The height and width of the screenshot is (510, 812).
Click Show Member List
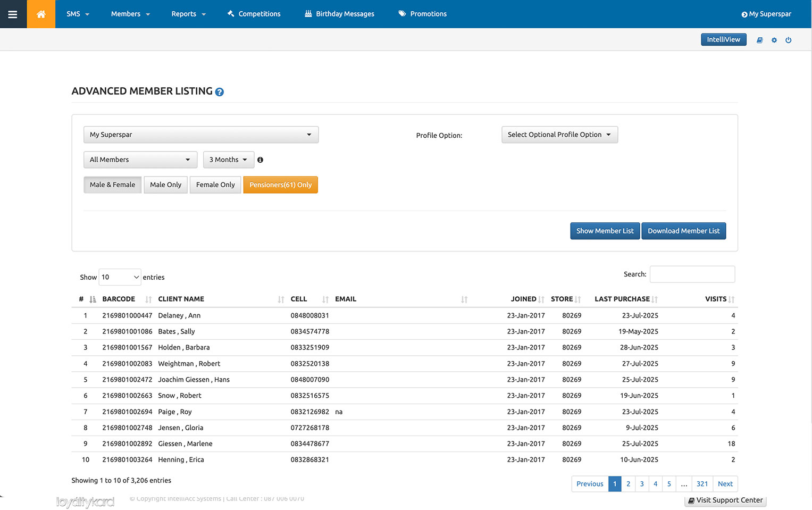(605, 231)
